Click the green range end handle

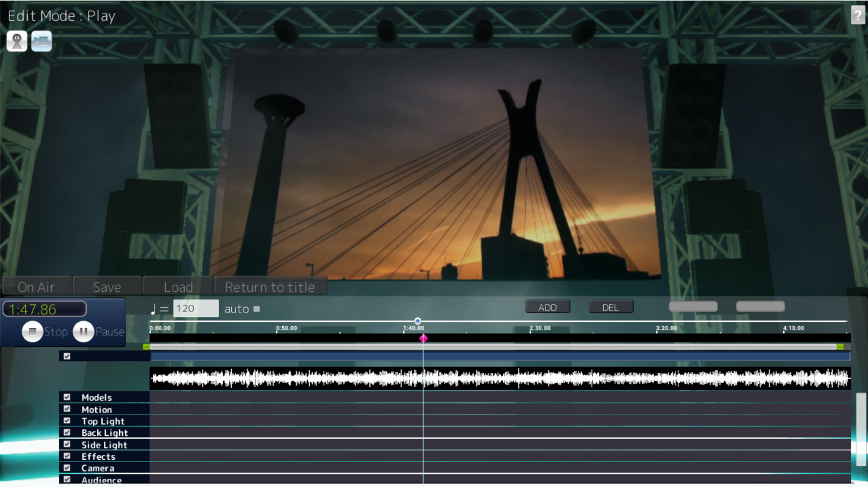coord(840,347)
